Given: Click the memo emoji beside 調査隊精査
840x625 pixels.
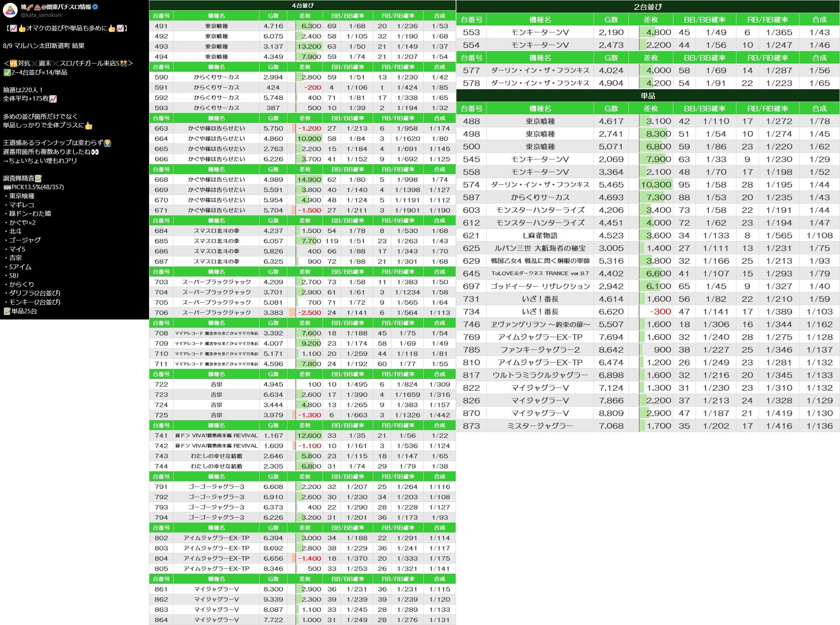Looking at the screenshot, I should tap(38, 179).
